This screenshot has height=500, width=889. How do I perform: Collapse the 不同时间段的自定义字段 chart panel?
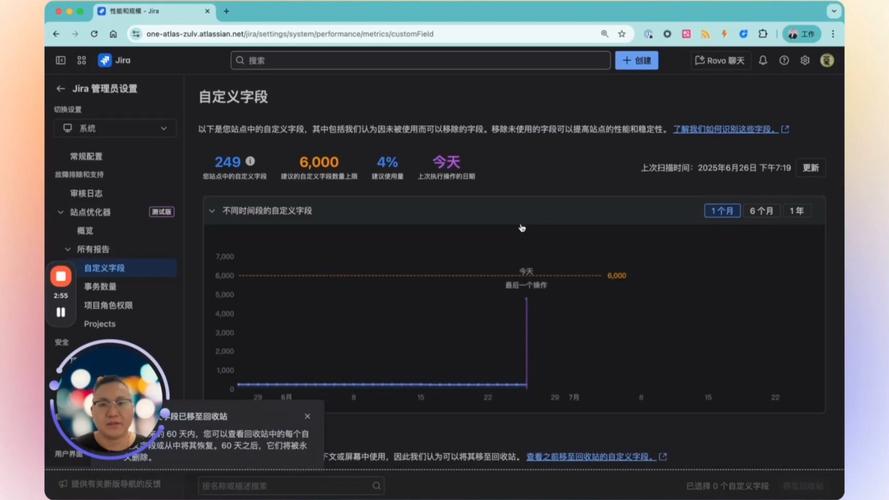point(212,211)
